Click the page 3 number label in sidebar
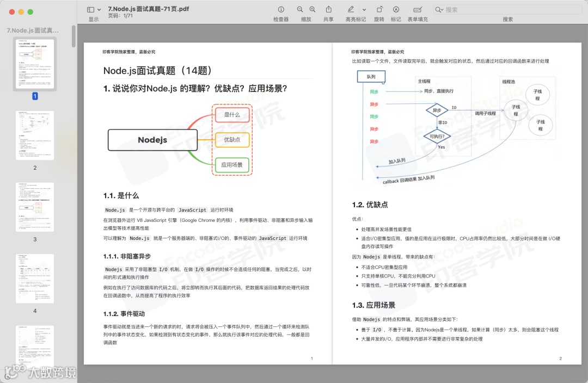Screen dimensions: 588x383 (35, 239)
